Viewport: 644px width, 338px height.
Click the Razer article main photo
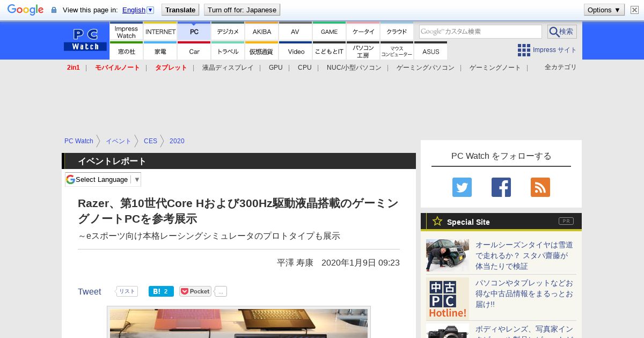click(239, 324)
